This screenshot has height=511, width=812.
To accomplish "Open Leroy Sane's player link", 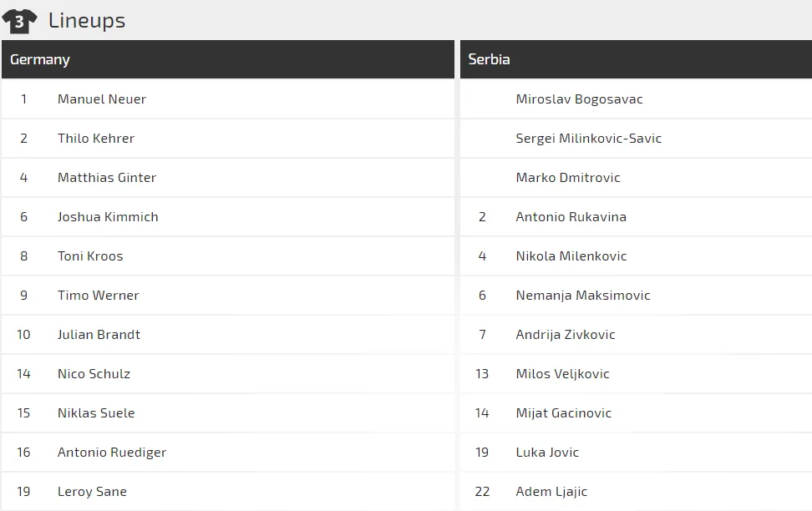I will 92,491.
